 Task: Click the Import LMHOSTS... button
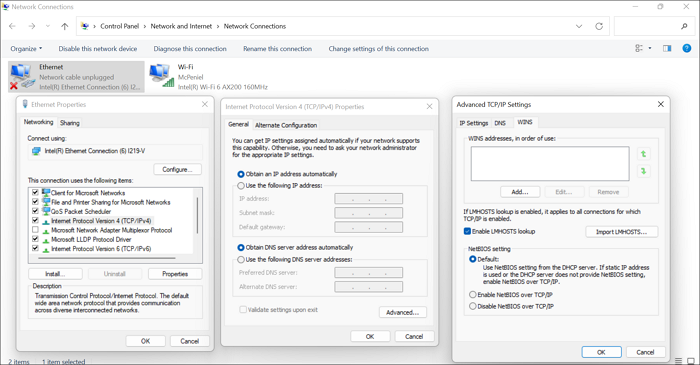click(x=621, y=232)
